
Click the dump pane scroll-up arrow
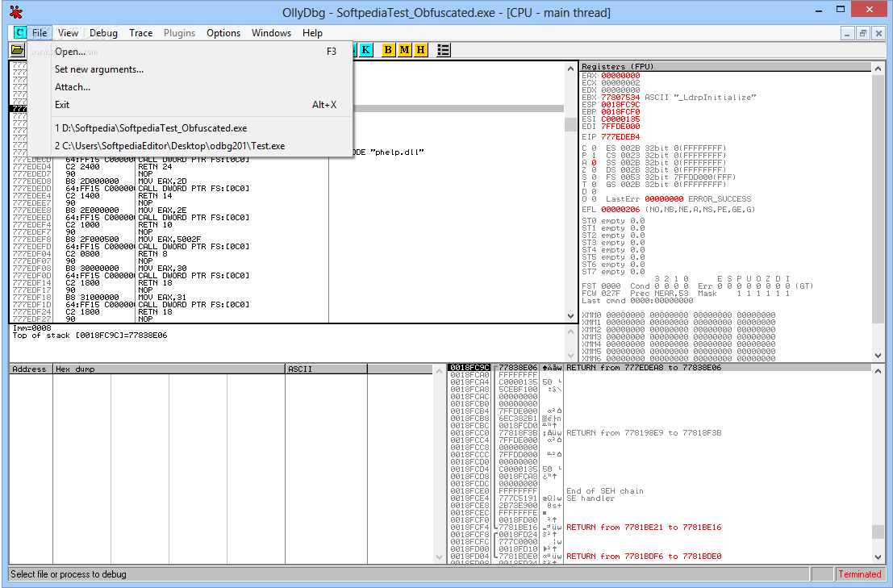tap(439, 371)
